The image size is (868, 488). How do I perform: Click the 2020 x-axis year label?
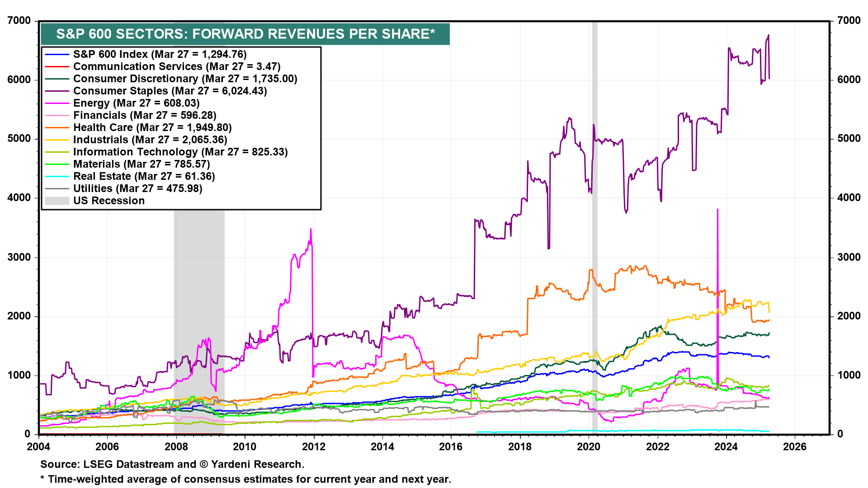pyautogui.click(x=589, y=447)
